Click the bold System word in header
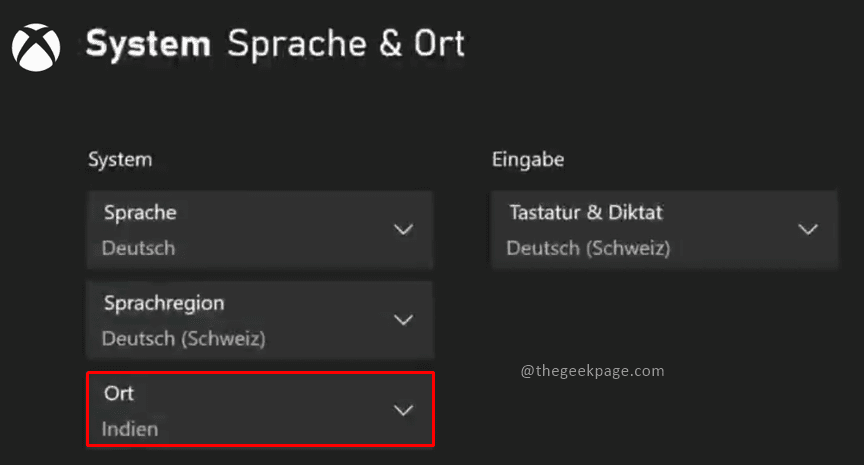Image resolution: width=864 pixels, height=465 pixels. 148,45
